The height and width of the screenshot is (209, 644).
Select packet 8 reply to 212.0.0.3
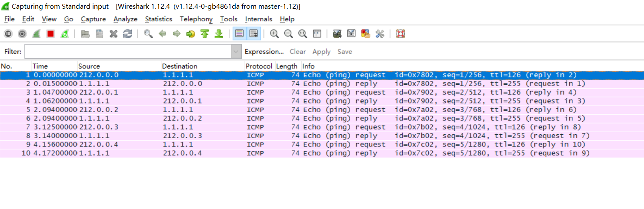(322, 136)
